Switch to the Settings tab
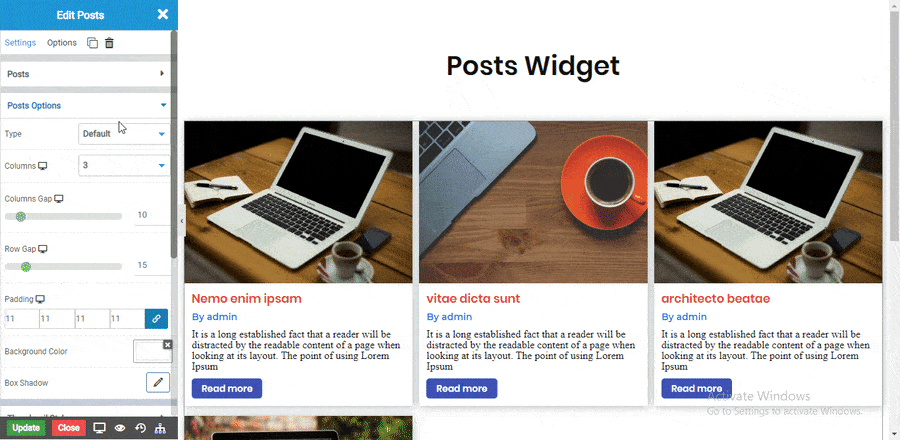Screen dimensions: 900x440 20,43
